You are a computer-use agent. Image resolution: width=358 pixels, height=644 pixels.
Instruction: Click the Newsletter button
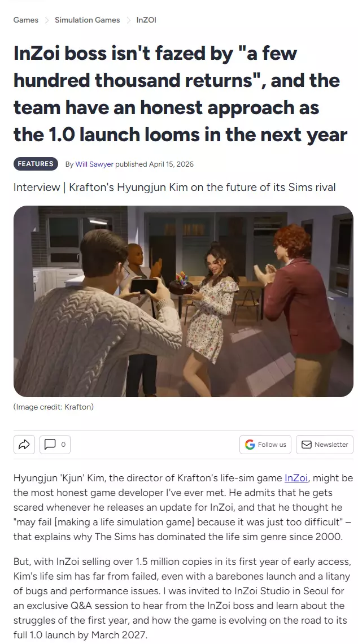pyautogui.click(x=324, y=445)
